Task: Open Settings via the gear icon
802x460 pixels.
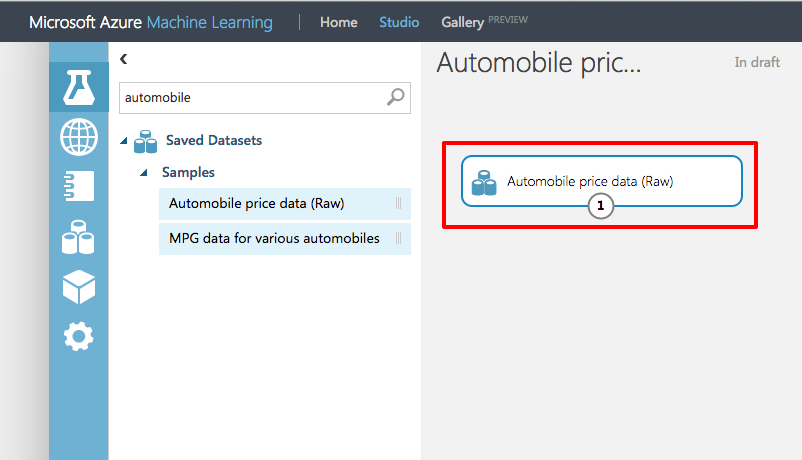Action: [x=78, y=337]
